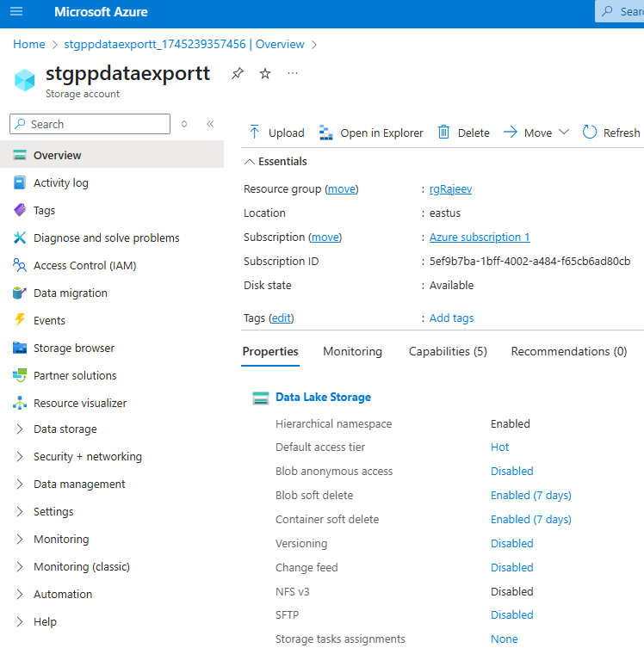Viewport: 644px width, 648px height.
Task: Open the rgRajeev resource group link
Action: click(451, 189)
